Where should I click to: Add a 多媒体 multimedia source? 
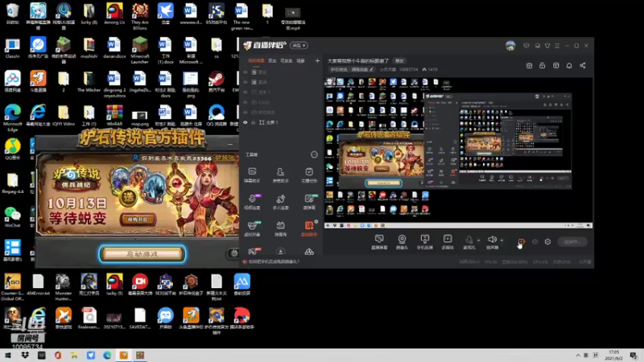pyautogui.click(x=448, y=242)
